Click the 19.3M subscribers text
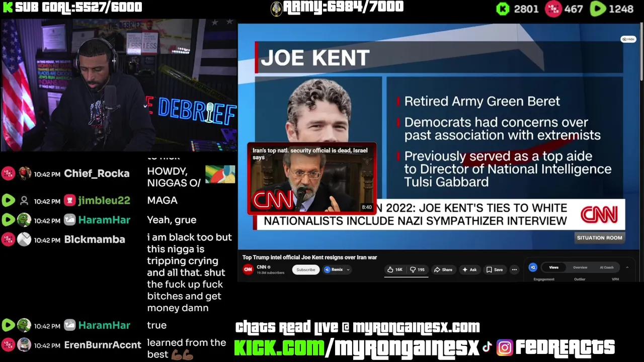The height and width of the screenshot is (362, 644). point(271,273)
